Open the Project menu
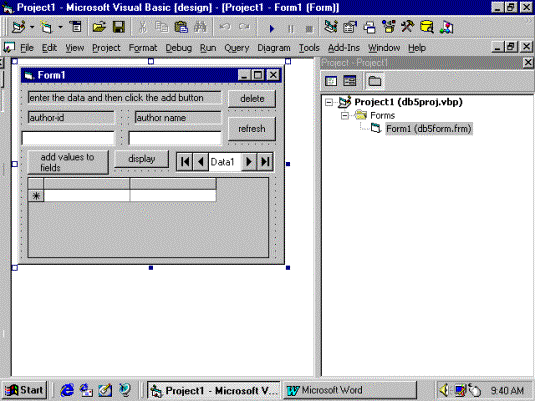Screen dimensions: 535x401 point(106,48)
